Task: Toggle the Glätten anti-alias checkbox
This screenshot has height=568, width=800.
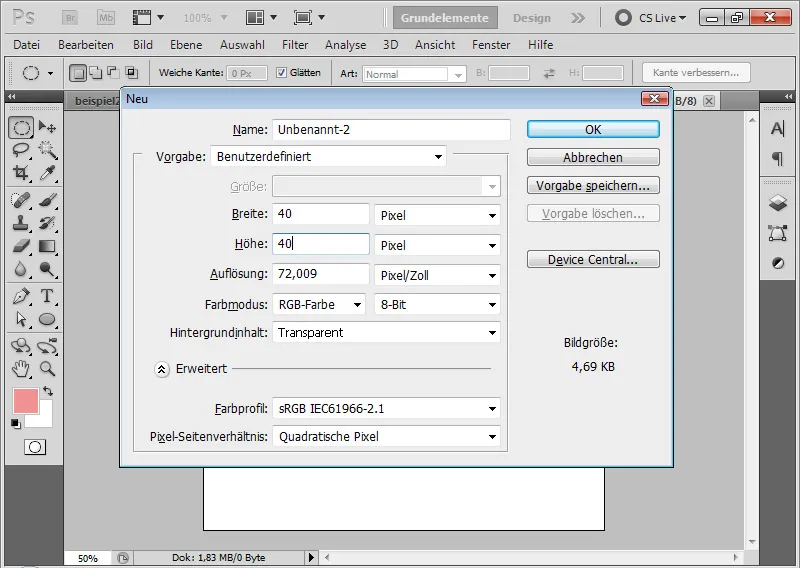Action: pyautogui.click(x=281, y=72)
